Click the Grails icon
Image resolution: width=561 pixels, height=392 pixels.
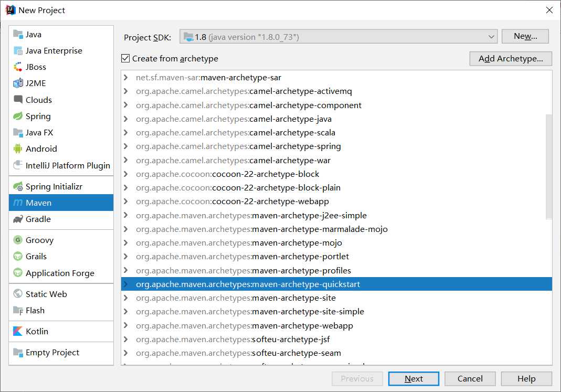click(x=18, y=257)
